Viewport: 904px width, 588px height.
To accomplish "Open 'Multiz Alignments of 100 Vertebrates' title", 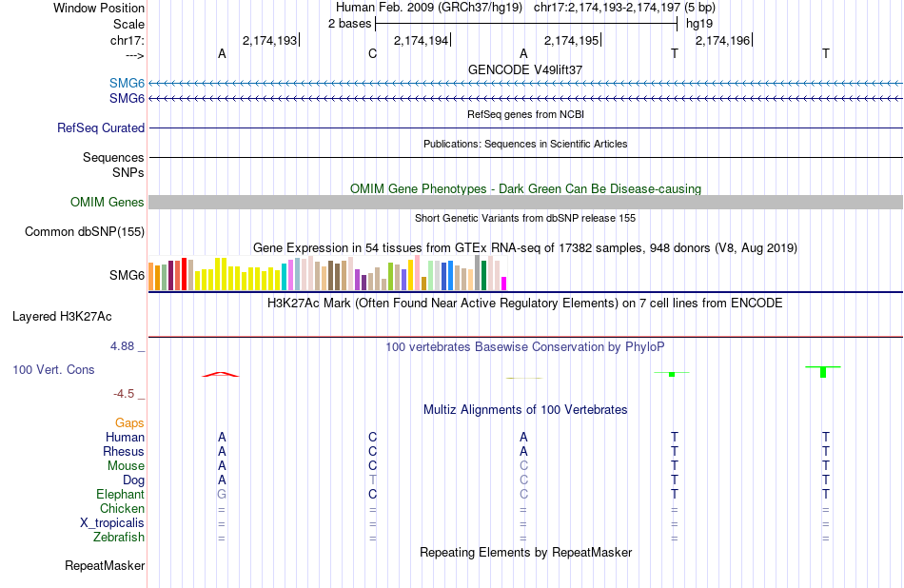I will coord(525,410).
